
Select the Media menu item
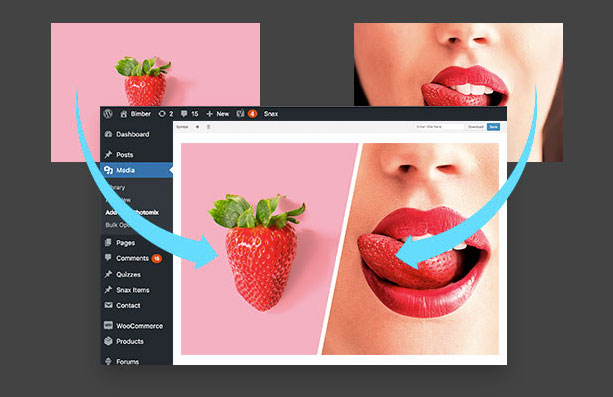(x=136, y=170)
